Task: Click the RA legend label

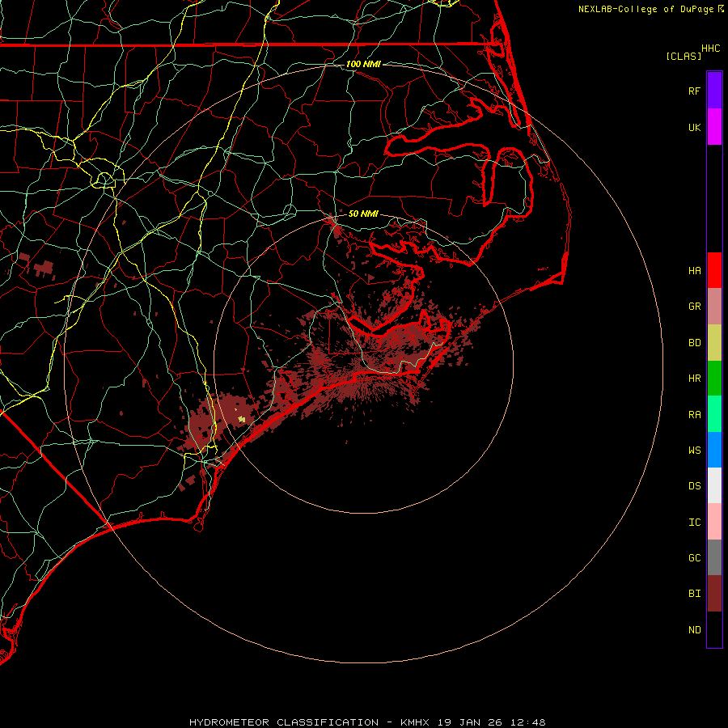Action: 694,415
